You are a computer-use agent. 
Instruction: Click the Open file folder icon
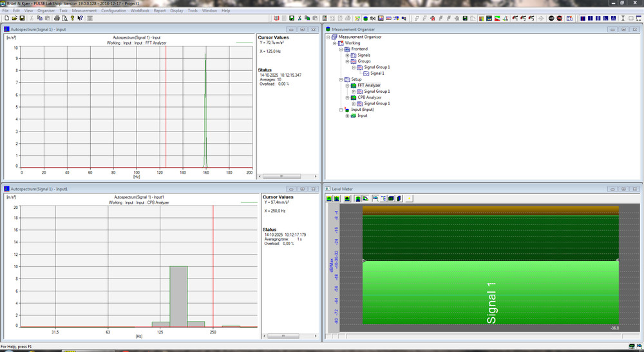(14, 18)
